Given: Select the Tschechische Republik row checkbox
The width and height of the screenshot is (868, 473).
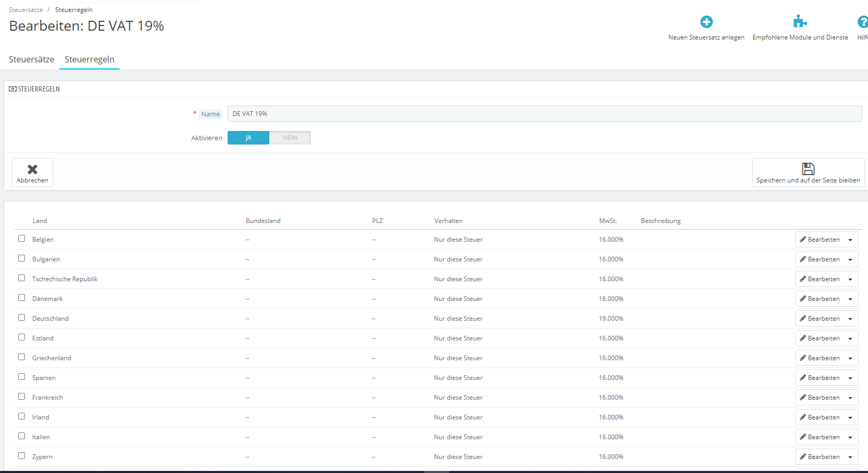Looking at the screenshot, I should 21,278.
